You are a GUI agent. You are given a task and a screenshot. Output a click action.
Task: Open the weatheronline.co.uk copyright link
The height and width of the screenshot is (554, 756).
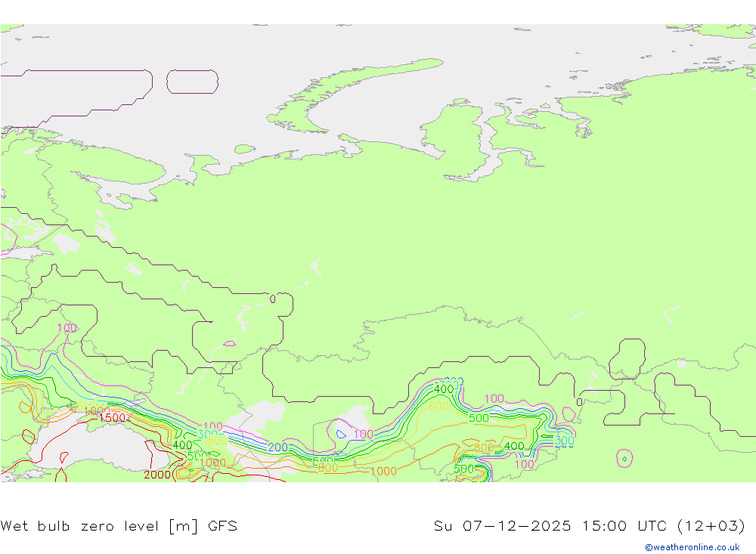pos(692,547)
